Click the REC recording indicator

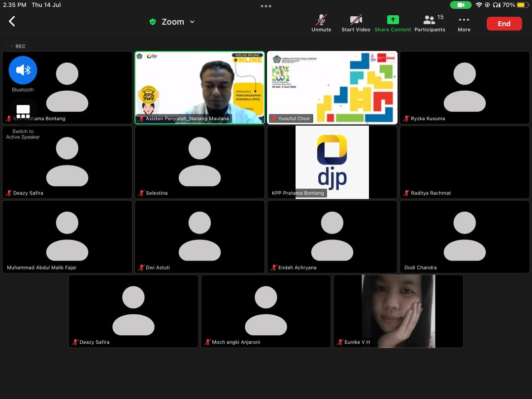pos(18,46)
